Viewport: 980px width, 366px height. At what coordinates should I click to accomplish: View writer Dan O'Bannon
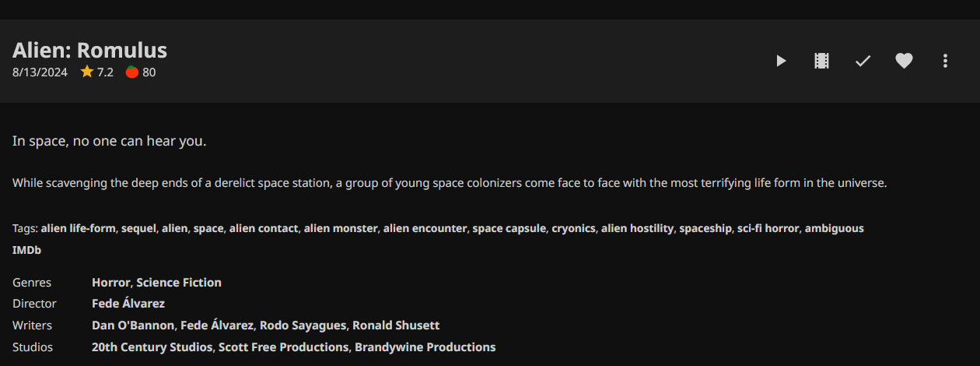(133, 326)
